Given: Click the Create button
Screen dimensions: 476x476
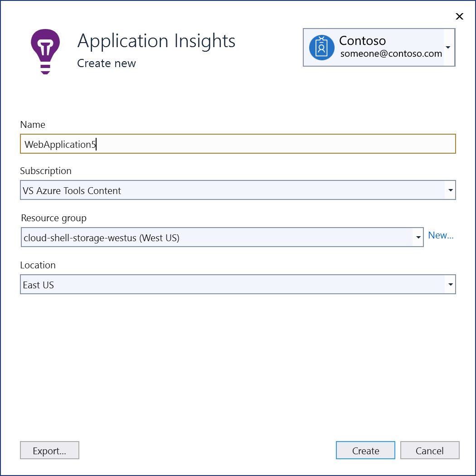Looking at the screenshot, I should [365, 450].
